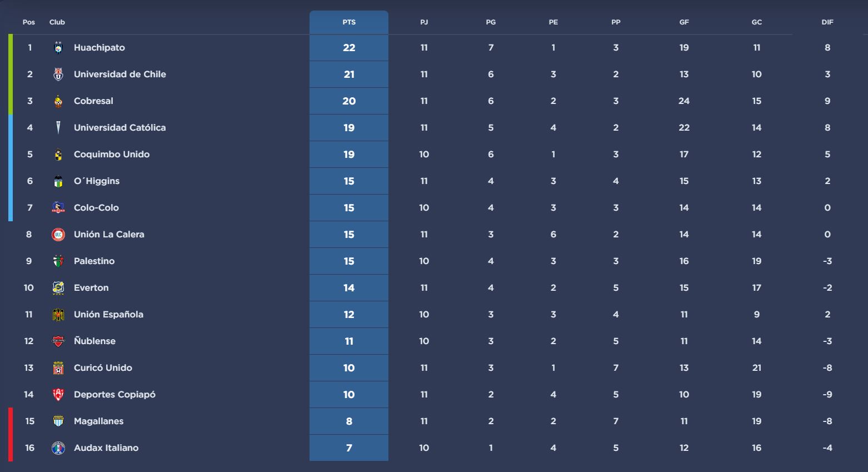Click the Universidad de Chile crest
The width and height of the screenshot is (868, 472).
tap(58, 74)
